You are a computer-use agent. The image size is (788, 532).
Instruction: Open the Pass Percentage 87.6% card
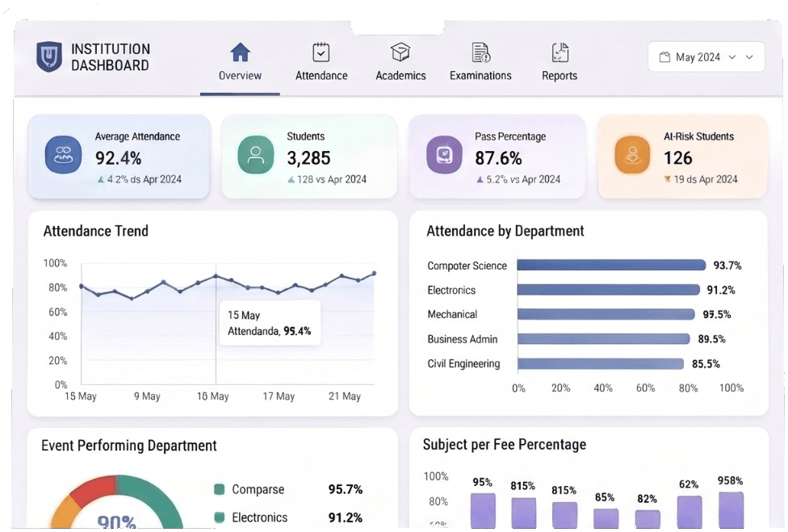point(497,157)
